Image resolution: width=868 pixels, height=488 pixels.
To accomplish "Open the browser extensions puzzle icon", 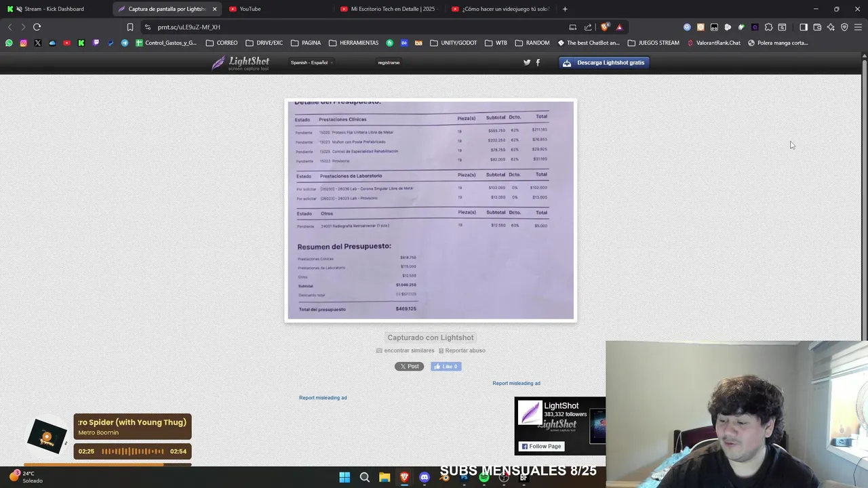I will [x=768, y=27].
